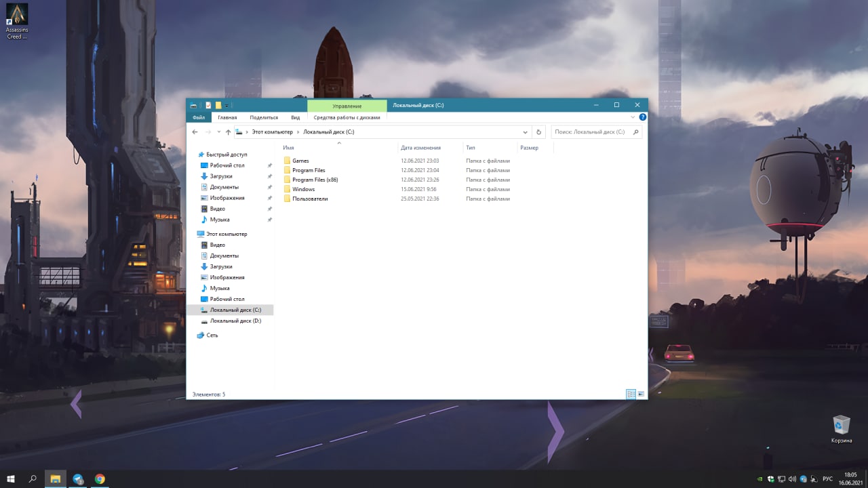Switch to the Поделиться ribbon tab

264,117
